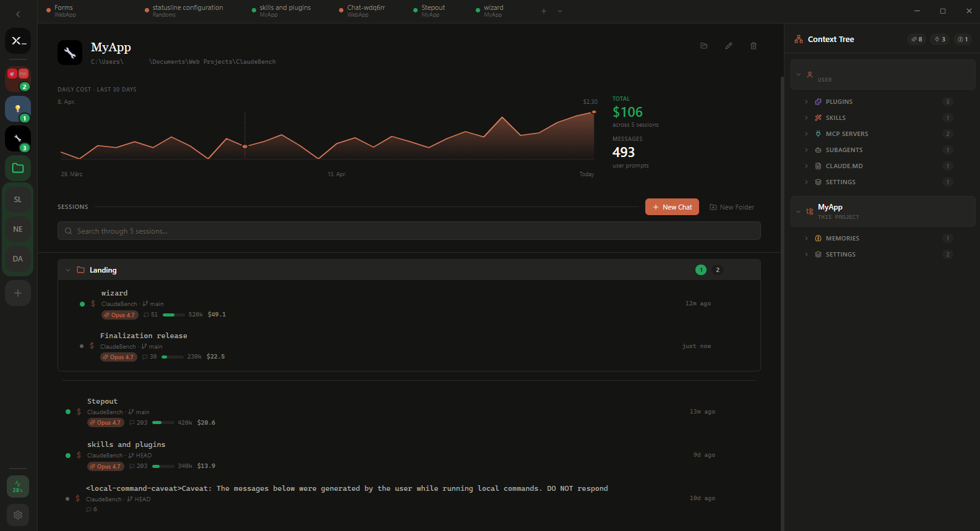Click the highlighted chart marker on the dotted line
Screen dimensions: 980x531
[245, 147]
